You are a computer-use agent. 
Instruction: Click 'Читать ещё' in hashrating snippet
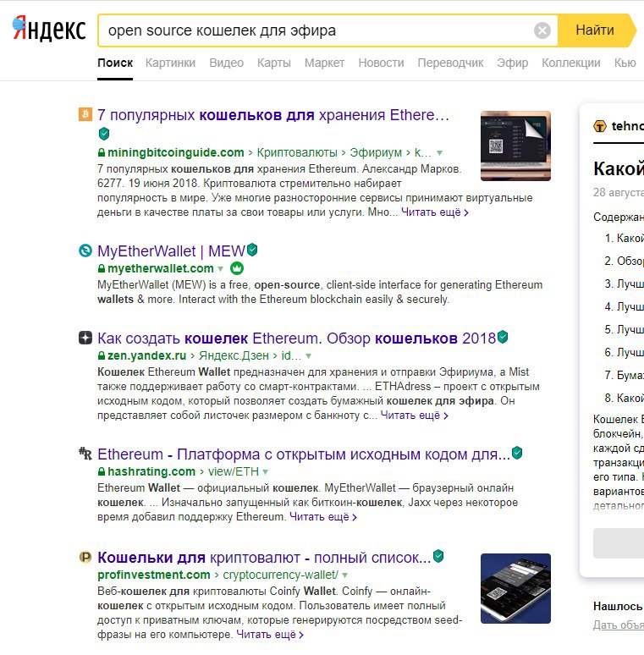(322, 517)
